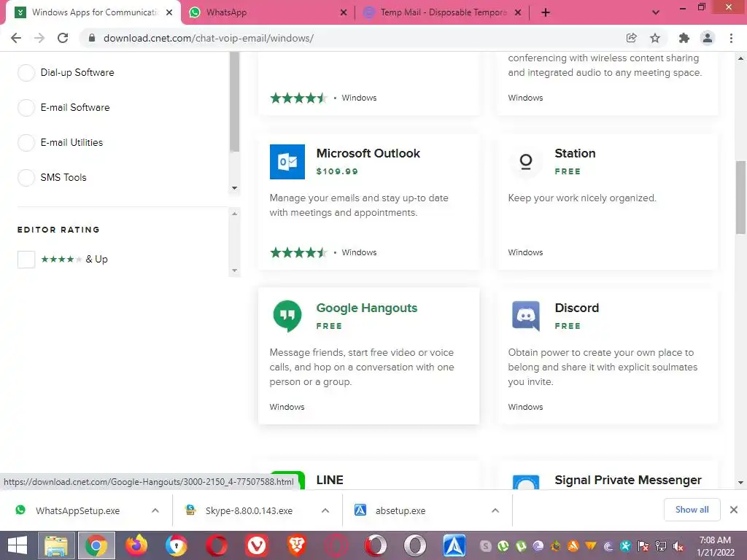747x560 pixels.
Task: Open the Microsoft Outlook title link
Action: tap(368, 153)
